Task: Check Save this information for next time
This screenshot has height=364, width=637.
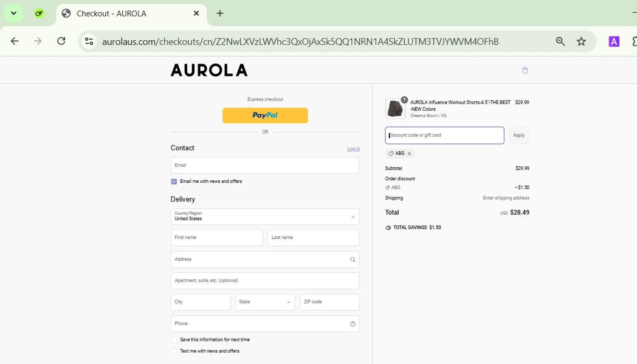Action: coord(174,340)
